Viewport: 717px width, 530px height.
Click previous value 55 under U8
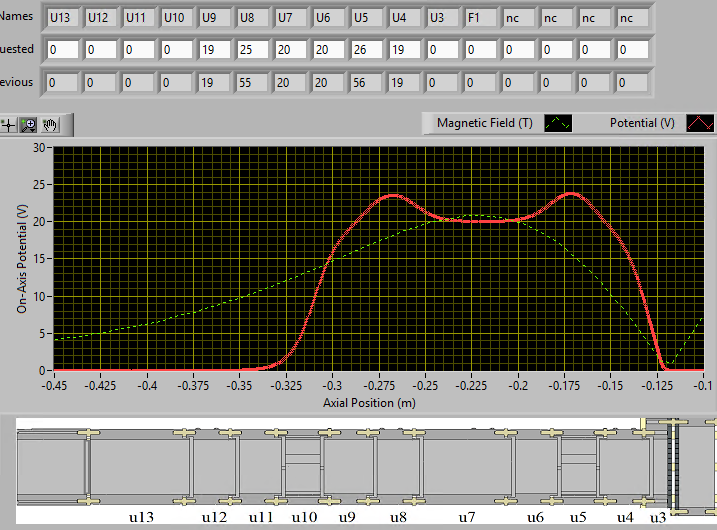point(252,83)
